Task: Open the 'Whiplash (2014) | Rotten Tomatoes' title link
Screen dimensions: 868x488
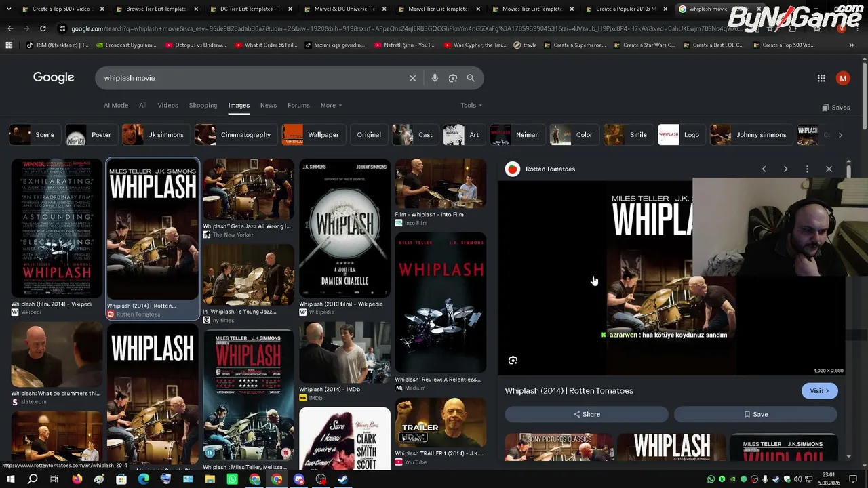Action: pyautogui.click(x=569, y=390)
